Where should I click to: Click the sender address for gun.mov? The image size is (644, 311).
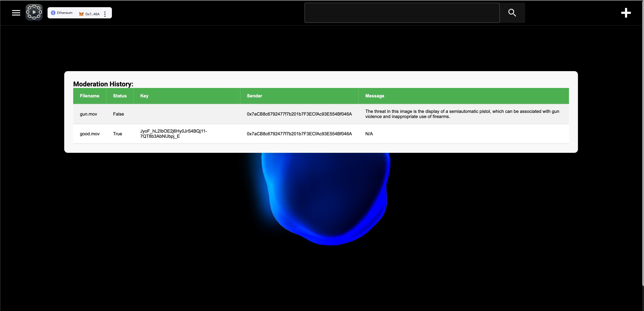(x=299, y=114)
